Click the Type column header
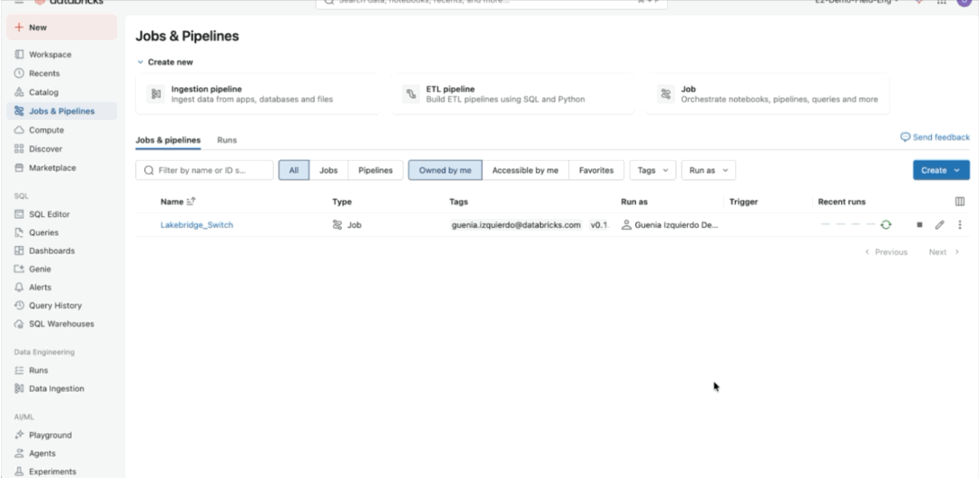 (x=342, y=202)
